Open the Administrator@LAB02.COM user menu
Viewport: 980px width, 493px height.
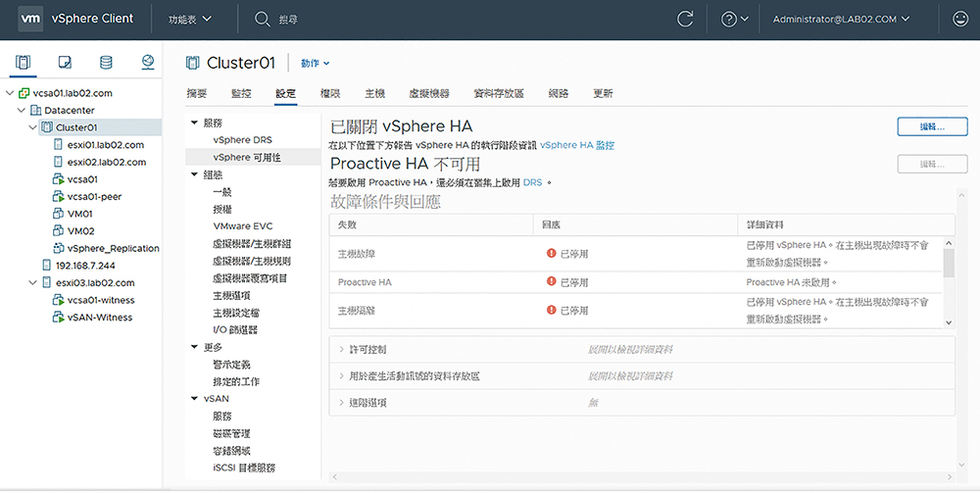tap(841, 20)
